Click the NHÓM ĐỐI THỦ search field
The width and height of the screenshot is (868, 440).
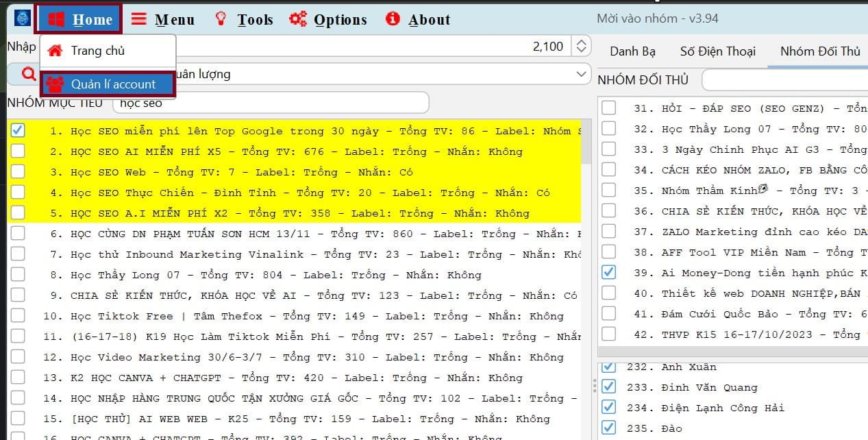[x=785, y=80]
